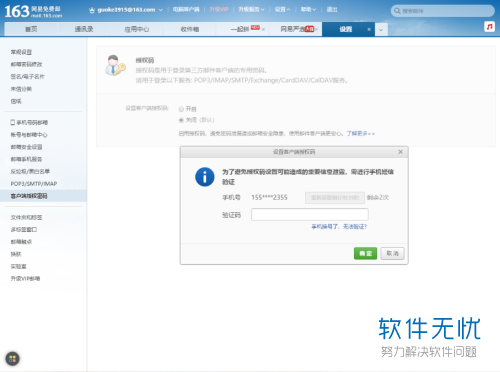The height and width of the screenshot is (372, 500).
Task: Open 文件夹和标签 in the sidebar
Action: tap(27, 218)
